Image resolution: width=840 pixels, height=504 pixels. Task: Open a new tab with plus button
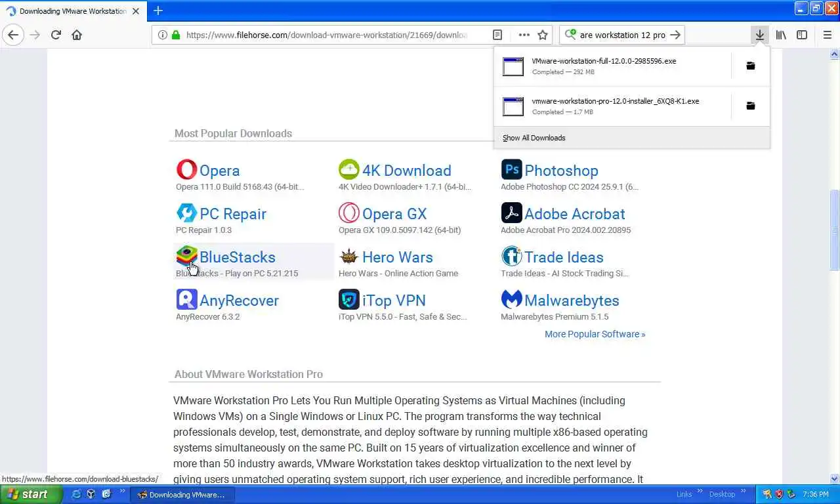click(x=158, y=10)
